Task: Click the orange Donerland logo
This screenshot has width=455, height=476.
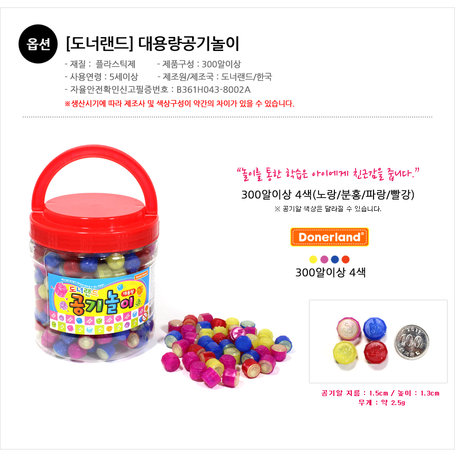Action: [330, 237]
